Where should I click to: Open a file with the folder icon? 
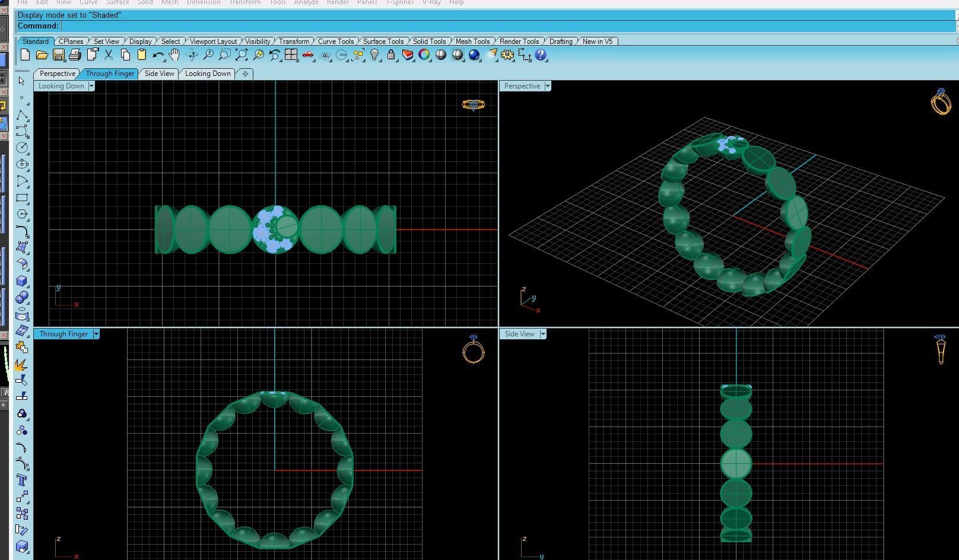pyautogui.click(x=42, y=55)
